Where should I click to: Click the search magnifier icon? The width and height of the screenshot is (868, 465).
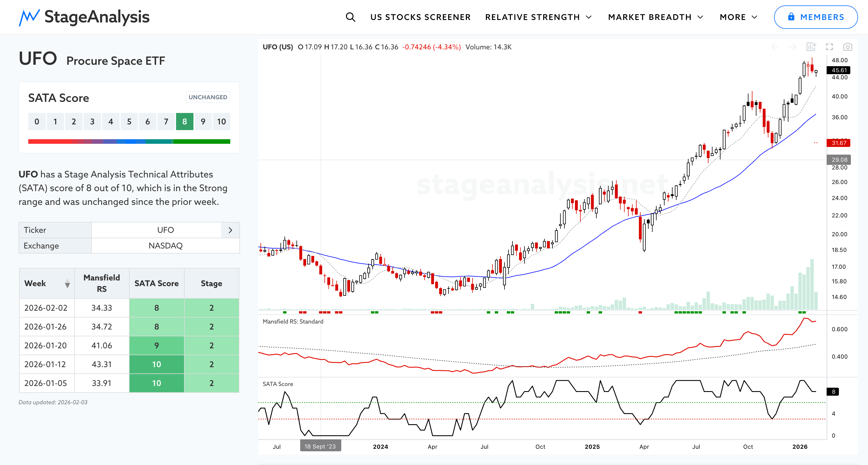coord(350,17)
